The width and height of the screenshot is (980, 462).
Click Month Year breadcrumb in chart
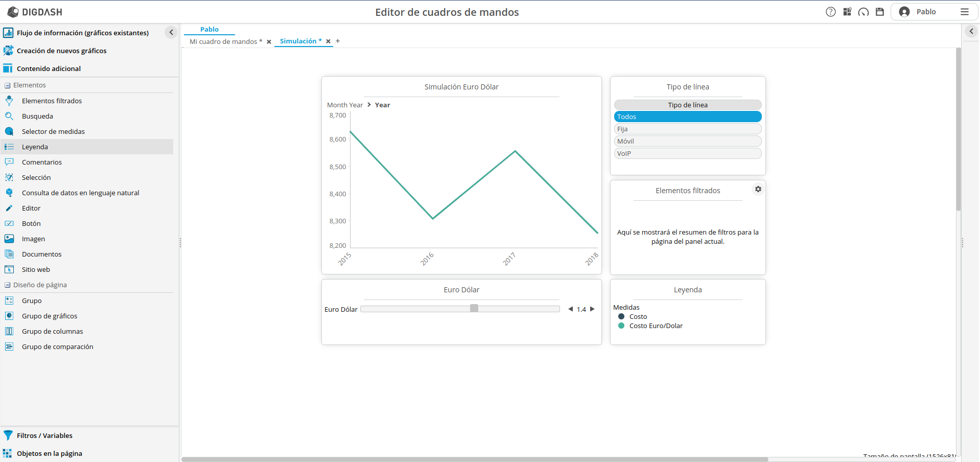point(344,105)
